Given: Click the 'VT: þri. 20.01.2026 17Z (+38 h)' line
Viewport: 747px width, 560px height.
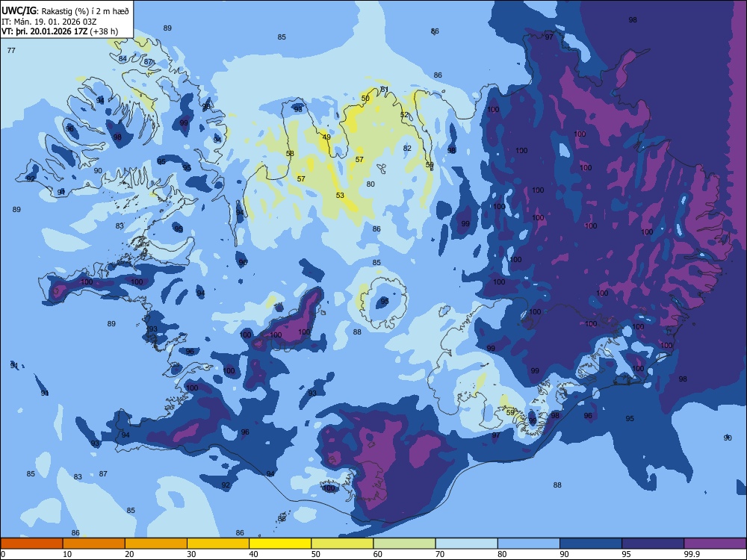Looking at the screenshot, I should click(x=60, y=31).
